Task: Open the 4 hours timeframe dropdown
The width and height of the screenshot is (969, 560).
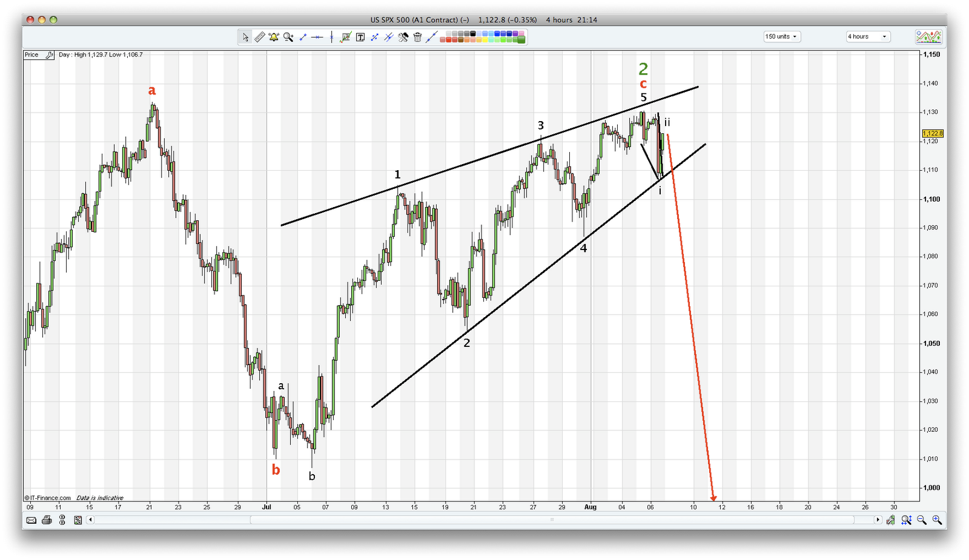Action: [x=867, y=36]
